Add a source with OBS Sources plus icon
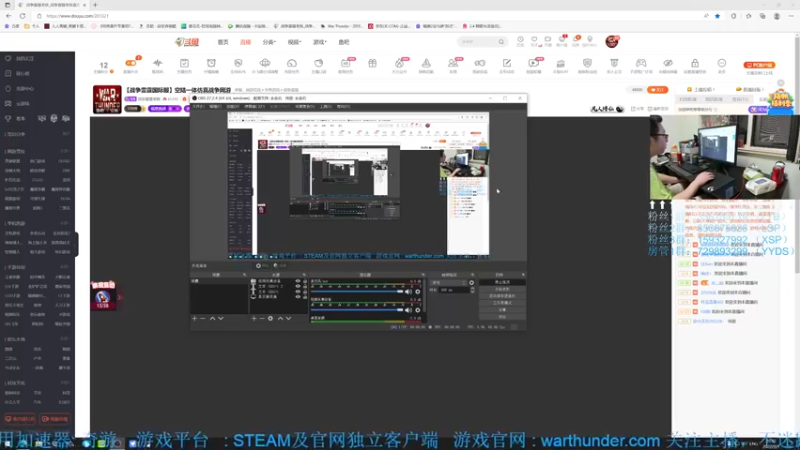The image size is (800, 450). [x=254, y=318]
